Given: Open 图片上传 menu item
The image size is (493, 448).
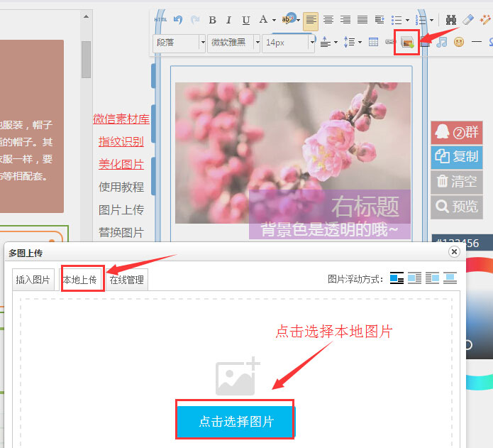Looking at the screenshot, I should [x=121, y=209].
